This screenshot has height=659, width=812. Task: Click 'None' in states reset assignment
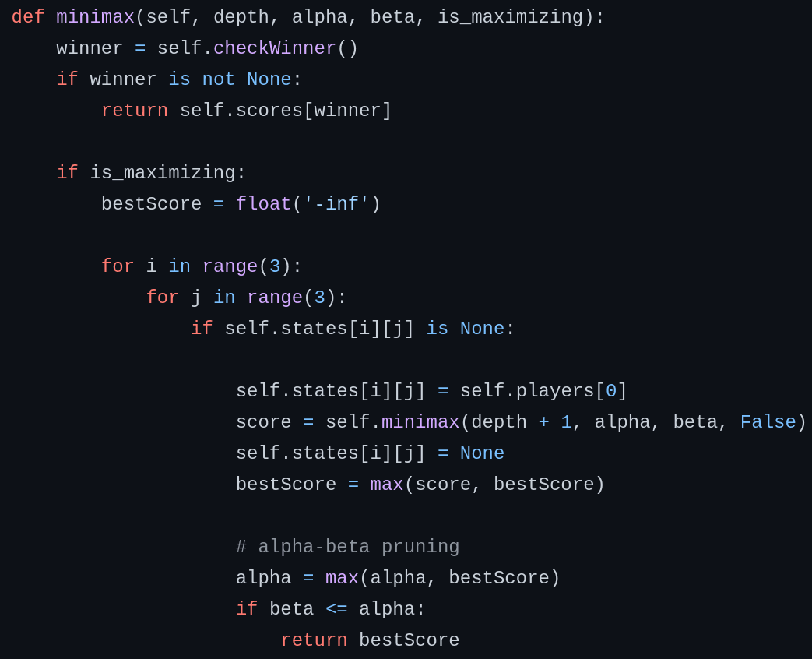[482, 453]
